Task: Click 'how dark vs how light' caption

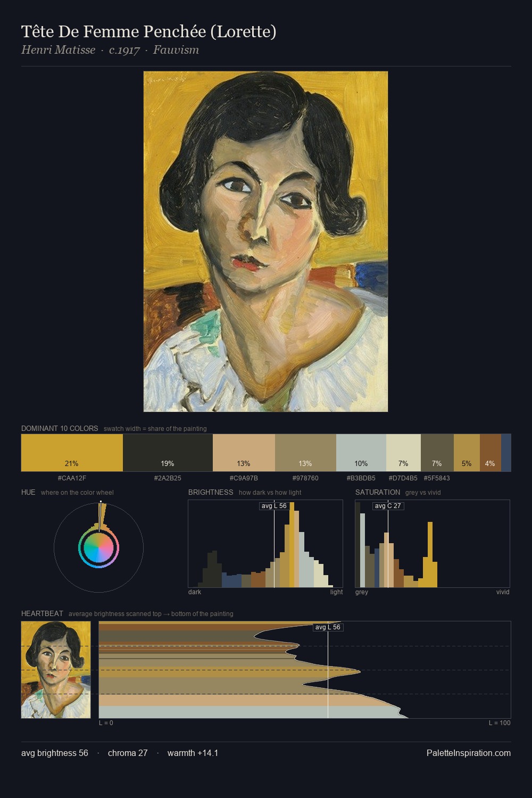Action: [270, 493]
